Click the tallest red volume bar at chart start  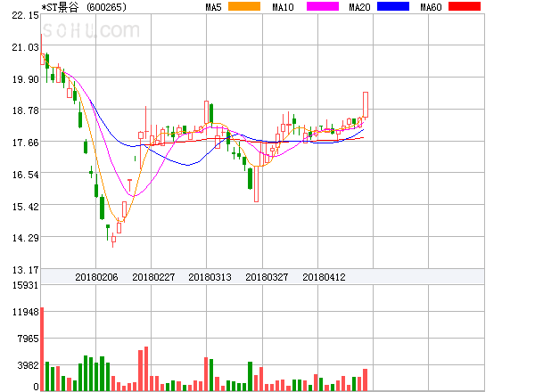tap(42, 349)
